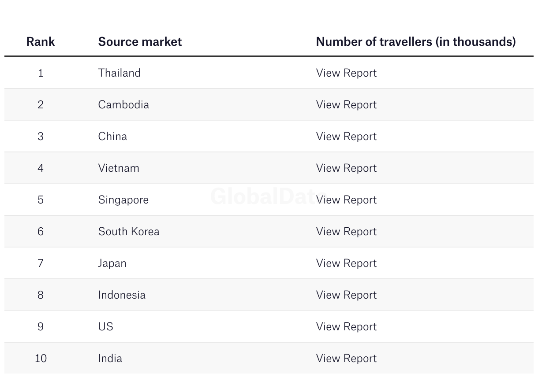Open View Report link for South Korea

[346, 231]
